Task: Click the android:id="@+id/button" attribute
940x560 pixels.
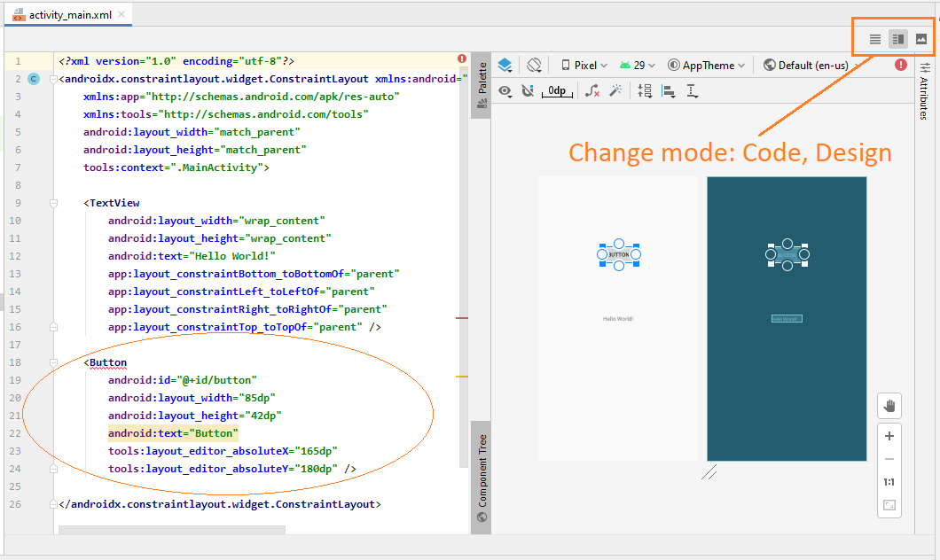Action: [183, 380]
